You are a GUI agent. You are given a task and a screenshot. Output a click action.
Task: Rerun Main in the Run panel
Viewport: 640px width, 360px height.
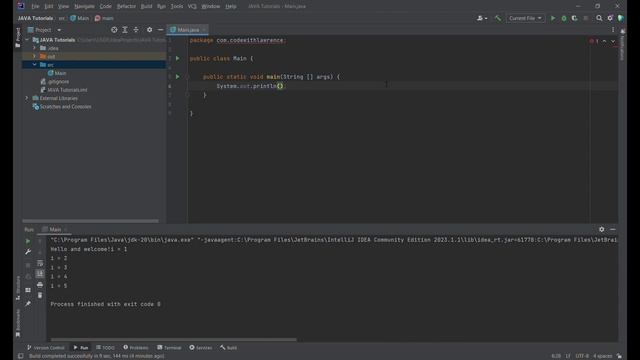28,241
